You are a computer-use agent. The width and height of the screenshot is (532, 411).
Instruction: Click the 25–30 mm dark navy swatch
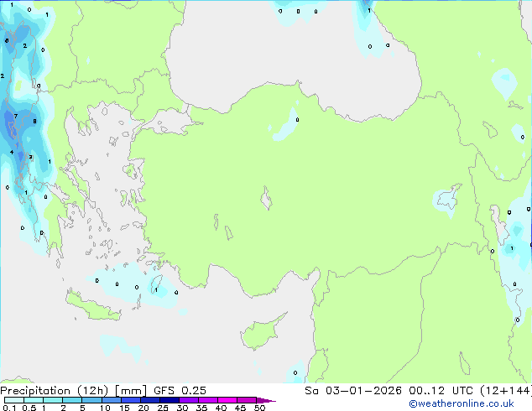pyautogui.click(x=169, y=400)
